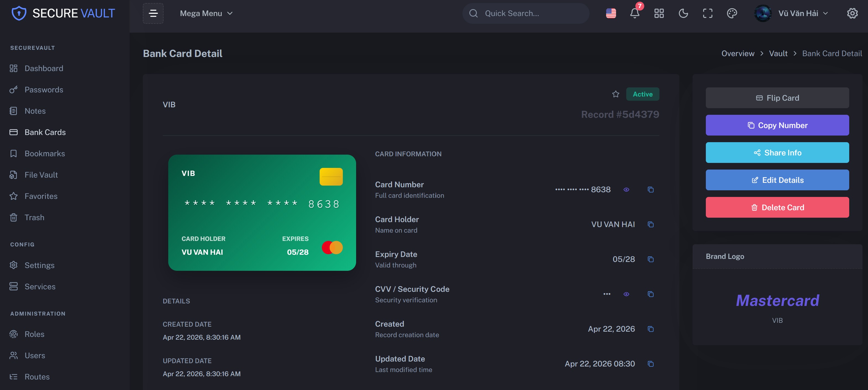The width and height of the screenshot is (868, 390).
Task: Copy the card holder name
Action: tap(650, 224)
